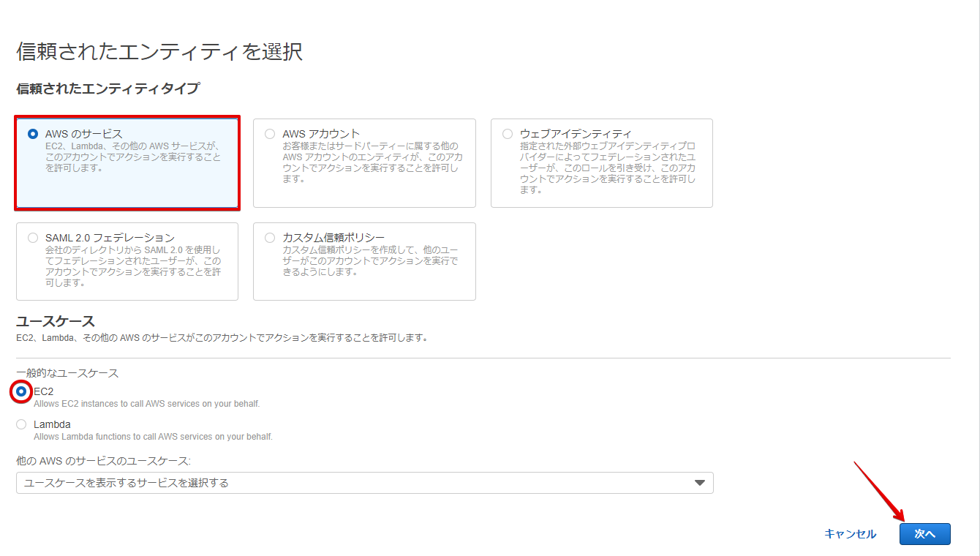Click the 'Allows Lambda functions to call AWS services' text
Viewport: 980px width, 556px height.
153,437
